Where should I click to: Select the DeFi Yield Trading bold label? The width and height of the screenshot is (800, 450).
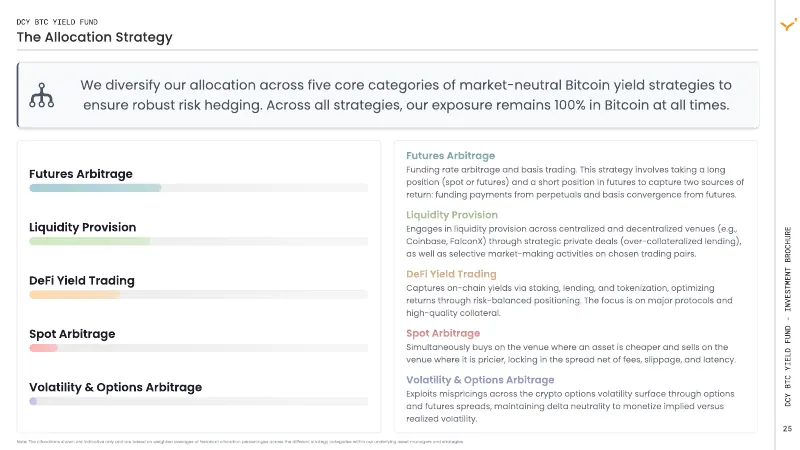pos(82,281)
